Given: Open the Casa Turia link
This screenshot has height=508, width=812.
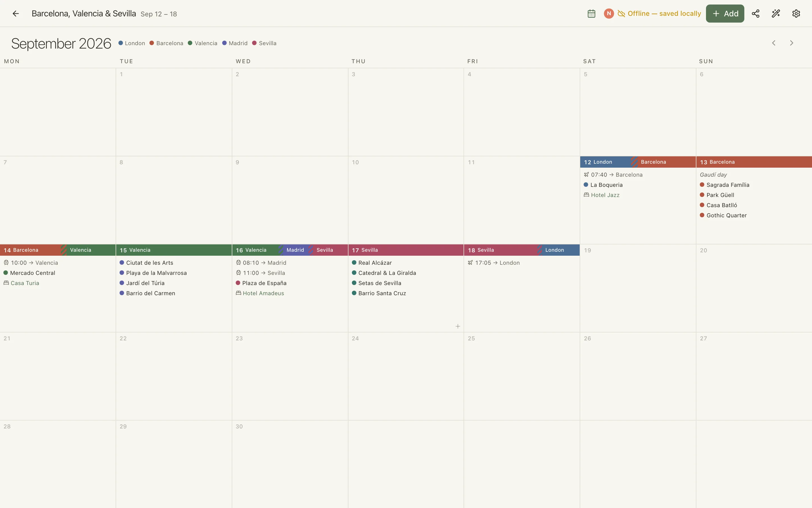Looking at the screenshot, I should click(x=25, y=283).
